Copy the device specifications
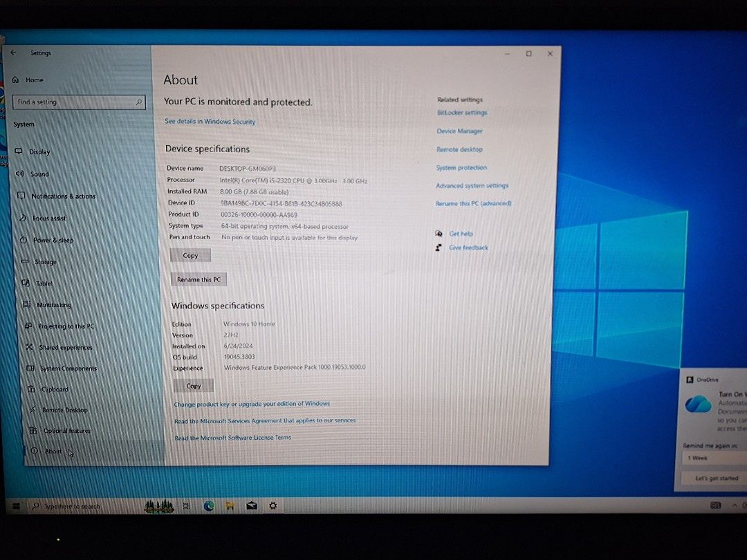Viewport: 747px width, 560px height. 190,255
